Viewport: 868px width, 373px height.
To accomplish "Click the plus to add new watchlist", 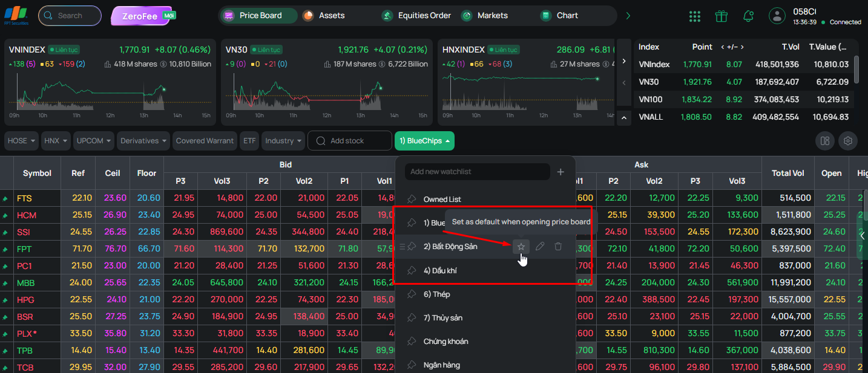I will click(561, 172).
